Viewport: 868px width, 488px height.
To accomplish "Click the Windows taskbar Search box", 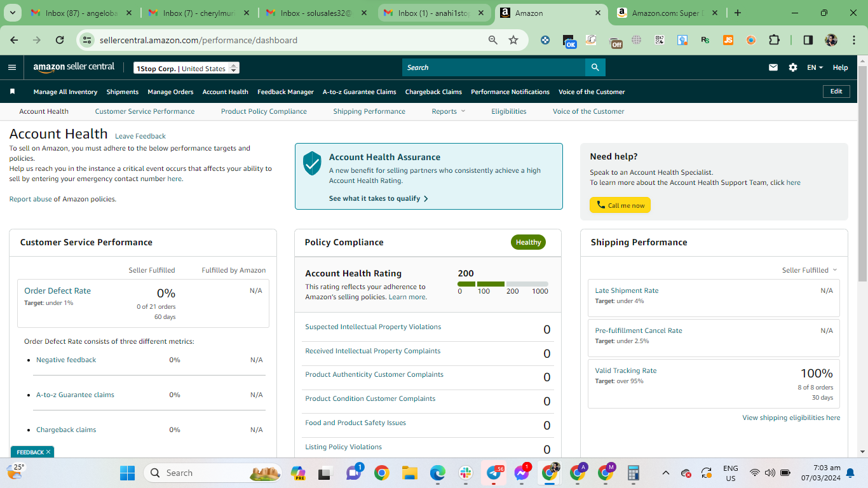I will pyautogui.click(x=214, y=473).
